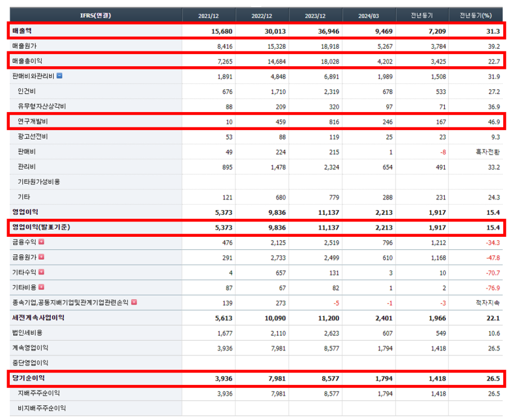This screenshot has height=420, width=512.
Task: Click 당기순이익 value 1,794 for 2024/03
Action: [x=383, y=378]
